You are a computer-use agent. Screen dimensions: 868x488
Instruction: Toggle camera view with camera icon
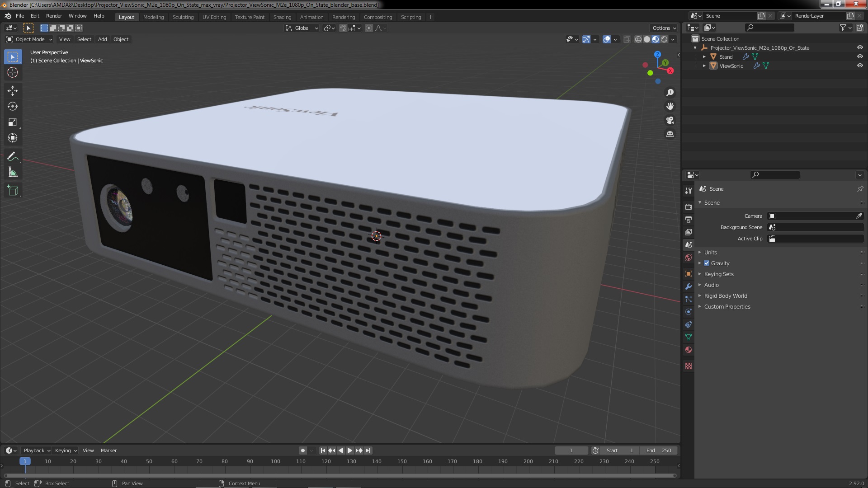(670, 120)
